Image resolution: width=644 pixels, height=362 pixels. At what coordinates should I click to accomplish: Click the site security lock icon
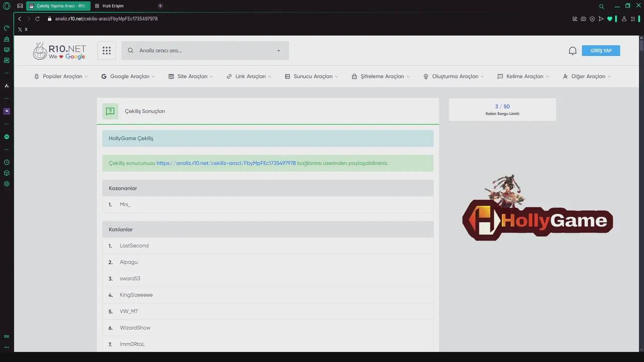click(x=49, y=19)
